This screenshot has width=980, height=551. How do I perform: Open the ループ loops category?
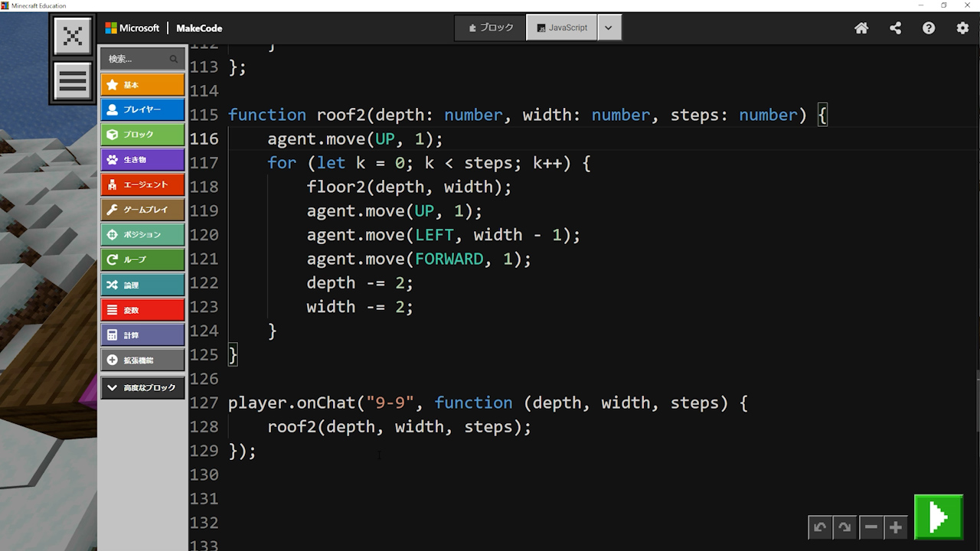[x=142, y=260]
